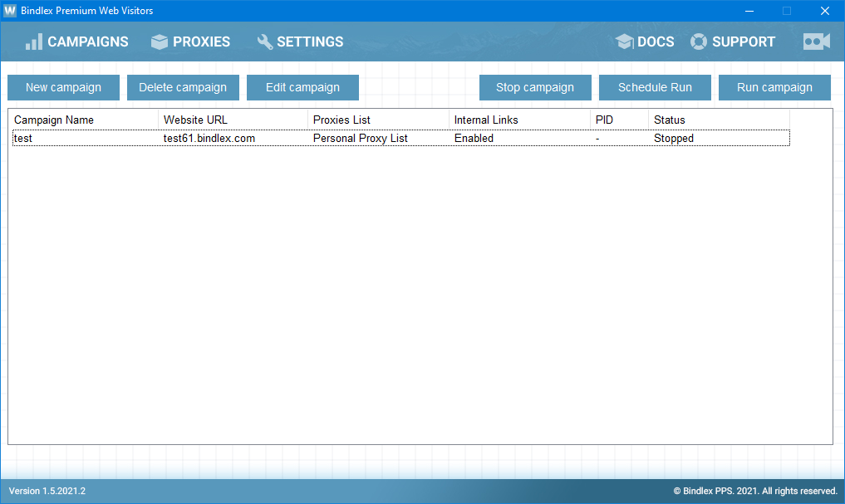Switch to the PROXIES tab
Image resolution: width=845 pixels, height=504 pixels.
pos(201,42)
